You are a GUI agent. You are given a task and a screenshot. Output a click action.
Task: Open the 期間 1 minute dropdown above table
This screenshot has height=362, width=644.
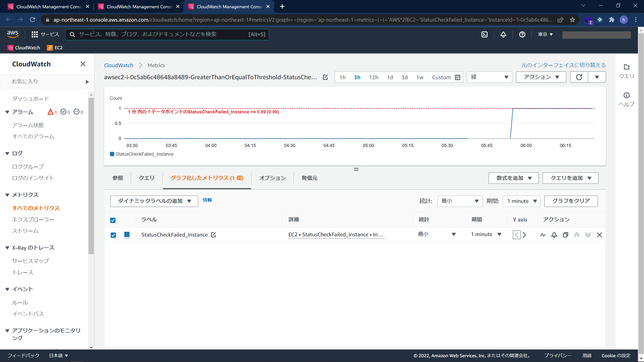(x=521, y=201)
